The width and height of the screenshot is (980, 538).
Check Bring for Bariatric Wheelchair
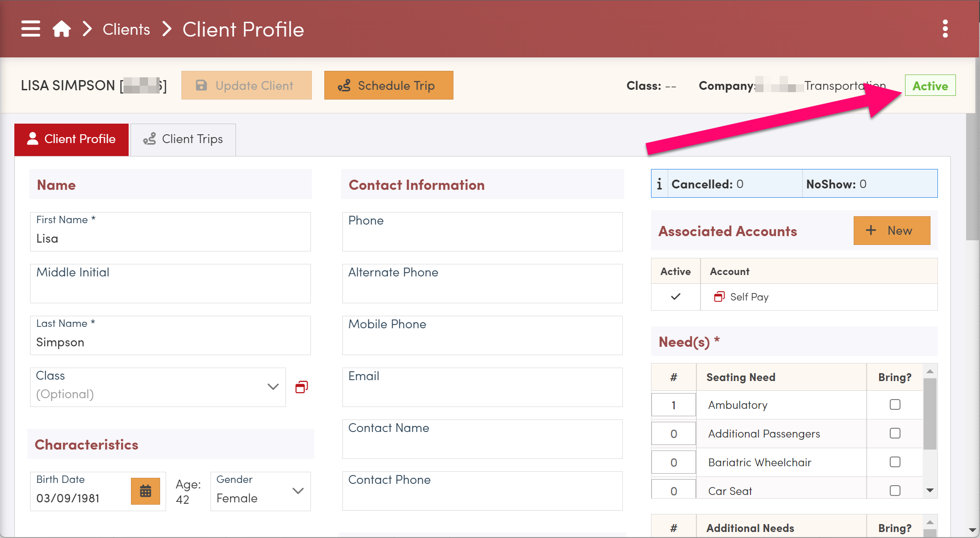pyautogui.click(x=895, y=462)
